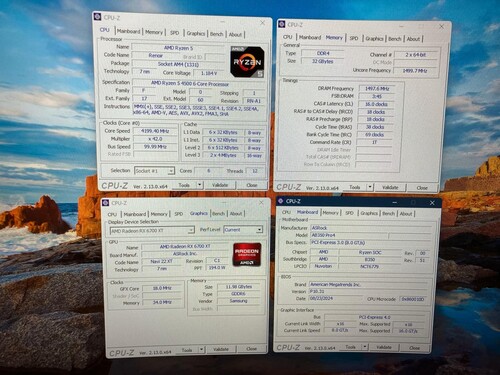Screen dimensions: 500x375
Task: Open About tab in the Mainboard window
Action: pos(406,214)
